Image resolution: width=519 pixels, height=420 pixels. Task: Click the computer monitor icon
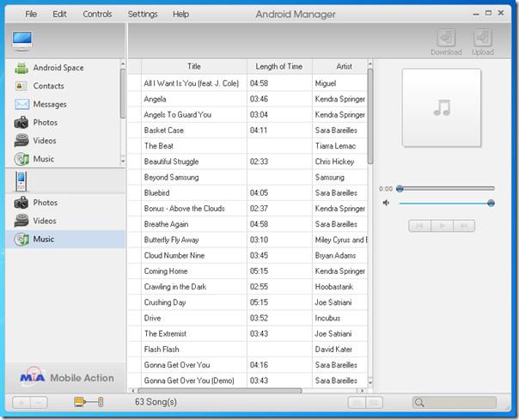point(21,40)
